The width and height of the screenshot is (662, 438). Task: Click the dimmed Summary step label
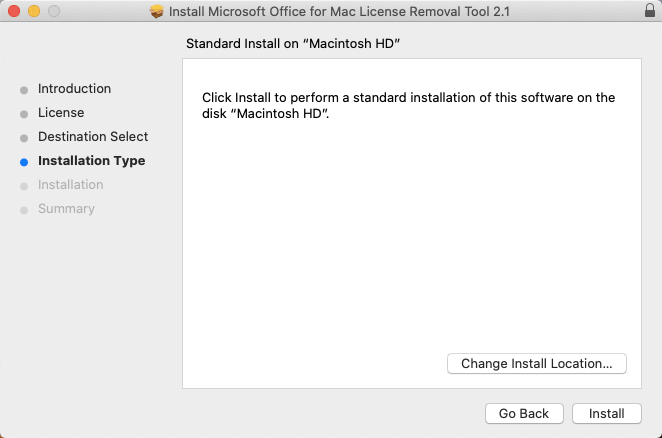66,209
